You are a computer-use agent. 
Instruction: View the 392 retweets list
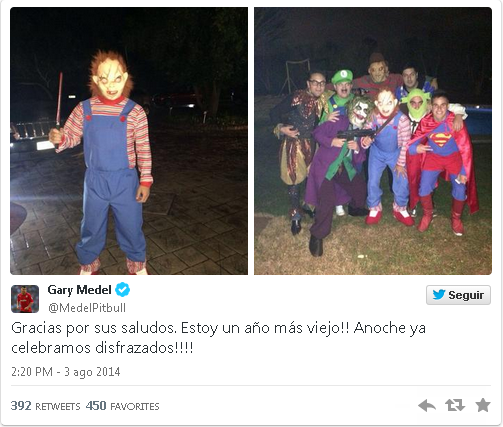coord(46,406)
